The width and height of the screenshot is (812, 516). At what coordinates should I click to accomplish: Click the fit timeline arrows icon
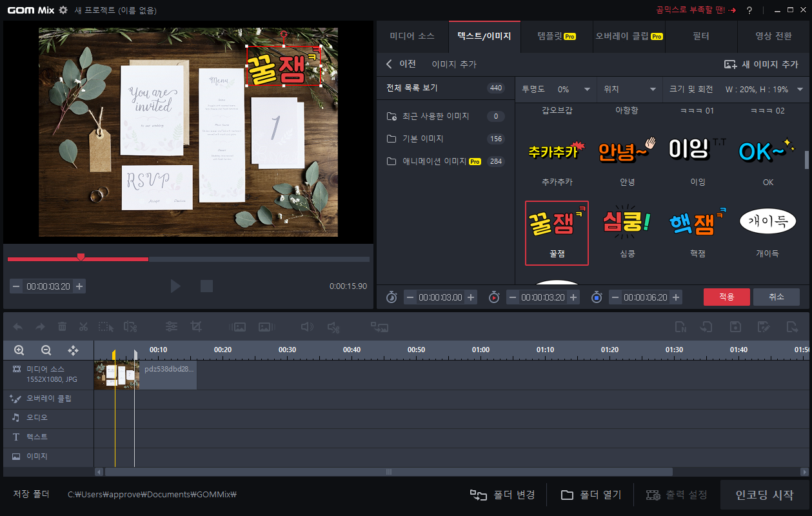pyautogui.click(x=73, y=350)
